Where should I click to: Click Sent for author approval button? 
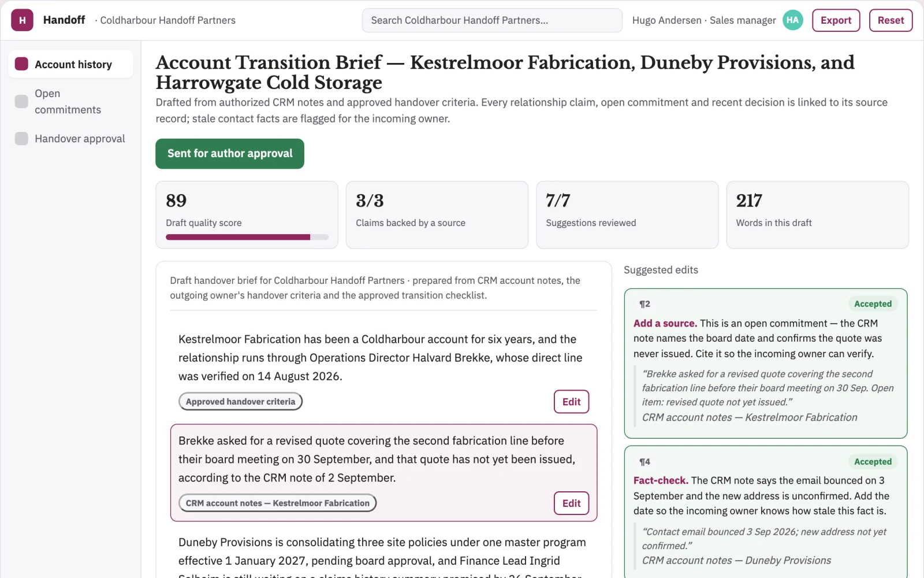(230, 154)
